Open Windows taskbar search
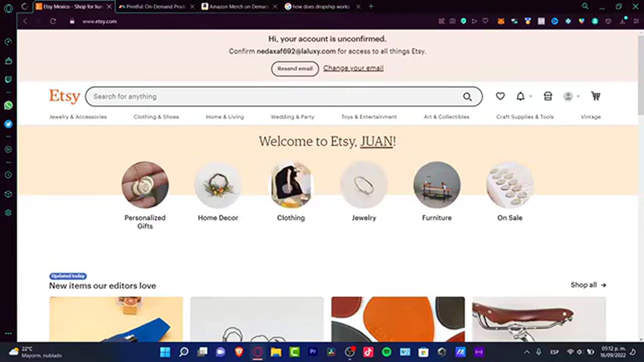Viewport: 644px width, 362px height. pos(184,352)
